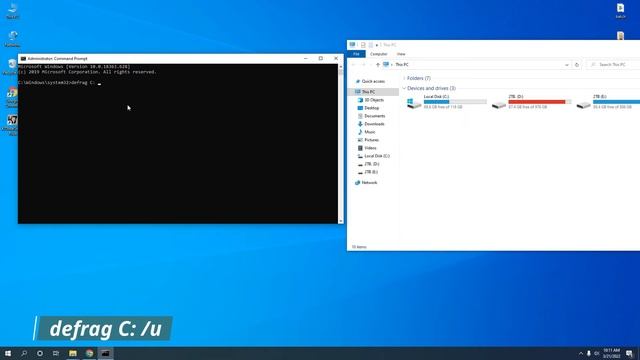This screenshot has width=640, height=360.
Task: Select the top-right desktop file icon
Action: (x=620, y=11)
